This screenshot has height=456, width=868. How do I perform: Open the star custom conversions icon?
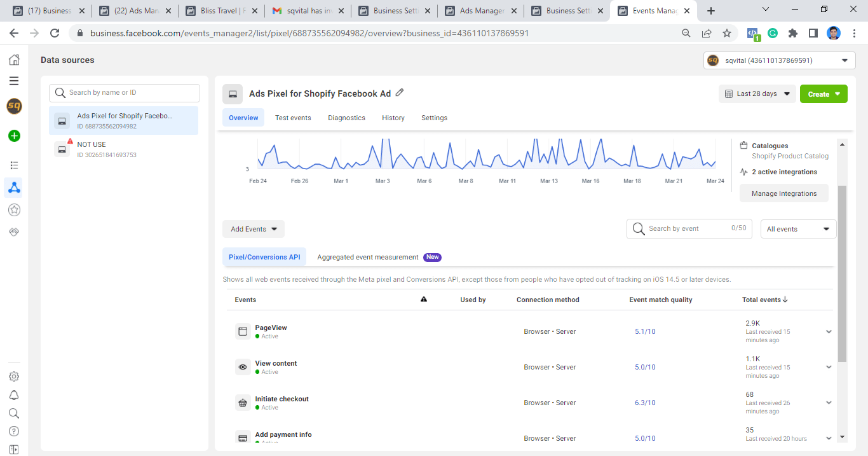(14, 210)
